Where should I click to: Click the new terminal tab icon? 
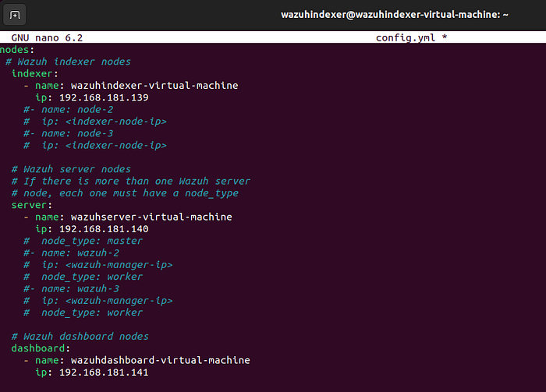point(14,15)
